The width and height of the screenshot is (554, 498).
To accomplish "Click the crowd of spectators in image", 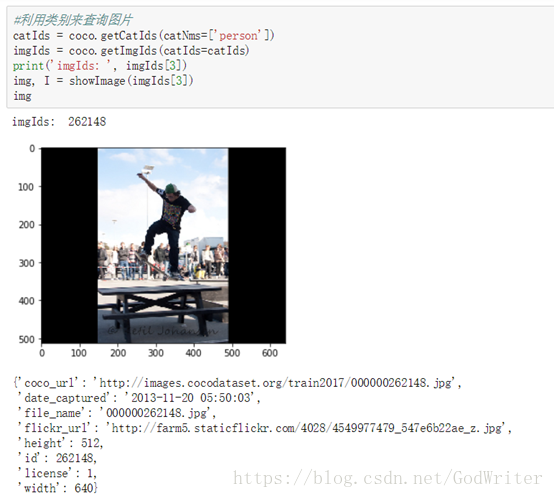I will click(x=163, y=260).
